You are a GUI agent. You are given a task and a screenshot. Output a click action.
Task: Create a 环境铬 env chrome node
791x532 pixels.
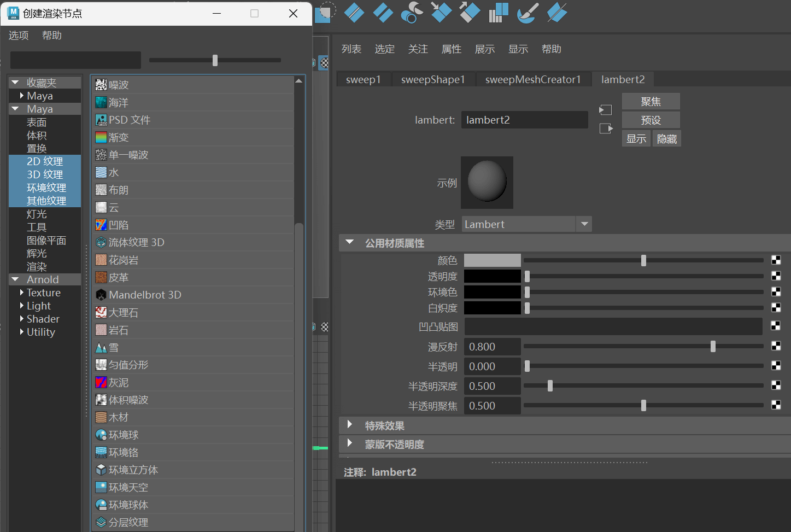192,452
